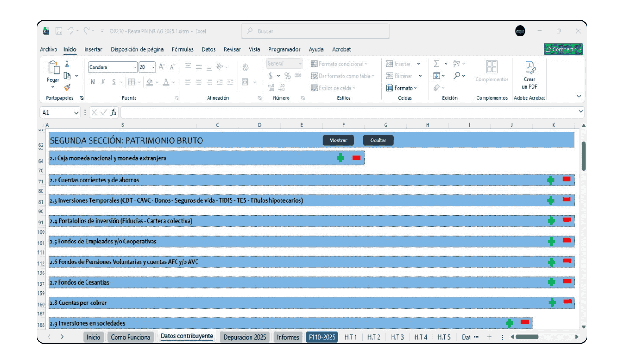The width and height of the screenshot is (624, 364).
Task: Click the Crear un PDF Acrobat icon
Action: pyautogui.click(x=529, y=68)
